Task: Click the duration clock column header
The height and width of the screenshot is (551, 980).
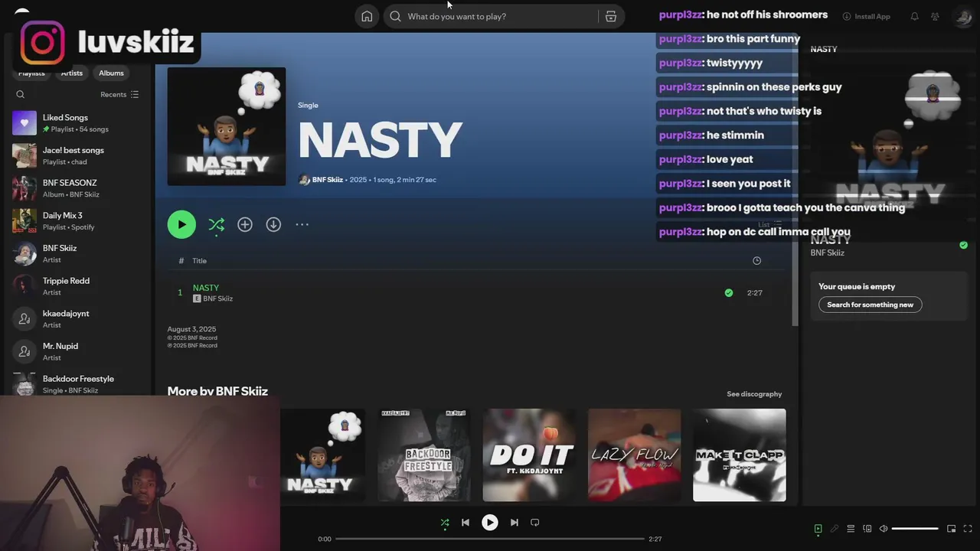Action: point(756,260)
